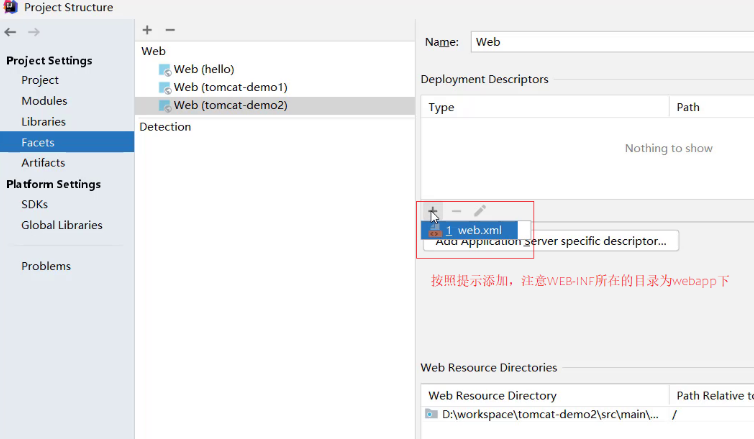Click the Web Resource Directories section label
The width and height of the screenshot is (754, 439).
(489, 367)
